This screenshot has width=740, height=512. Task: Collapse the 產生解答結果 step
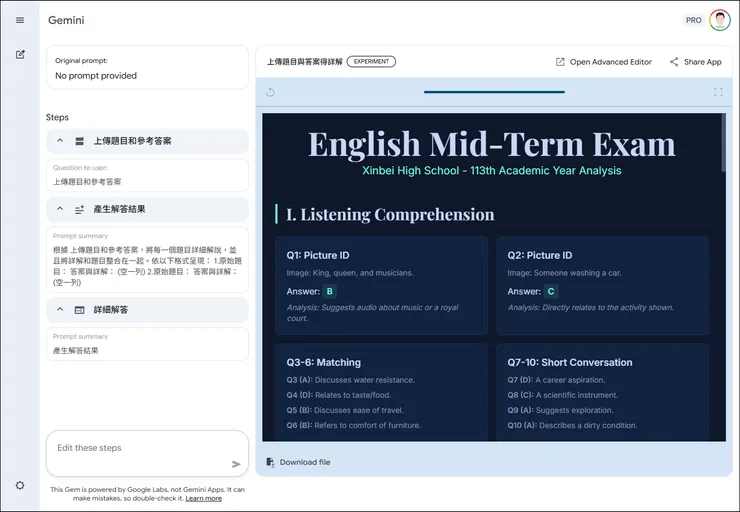tap(60, 209)
